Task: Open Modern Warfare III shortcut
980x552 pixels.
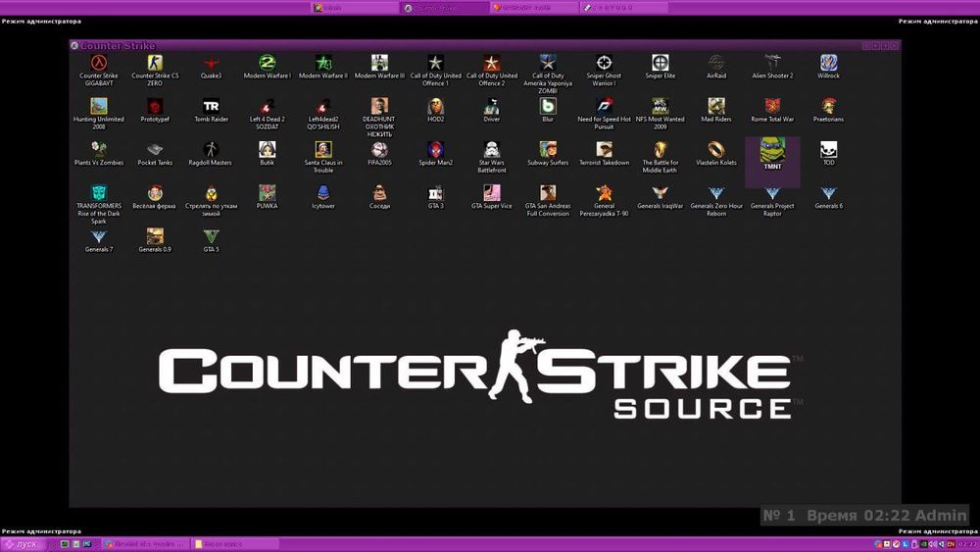Action: tap(379, 63)
